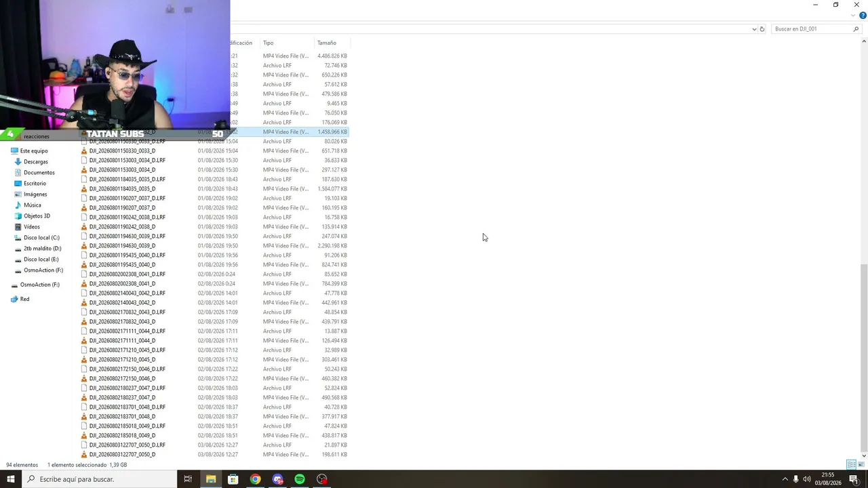Go to Escritorio in the sidebar
The width and height of the screenshot is (868, 488).
point(35,184)
